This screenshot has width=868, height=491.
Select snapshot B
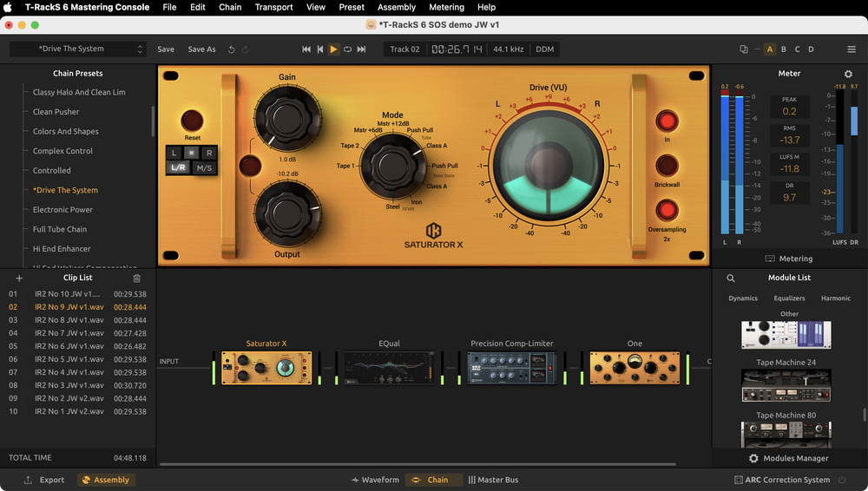783,49
